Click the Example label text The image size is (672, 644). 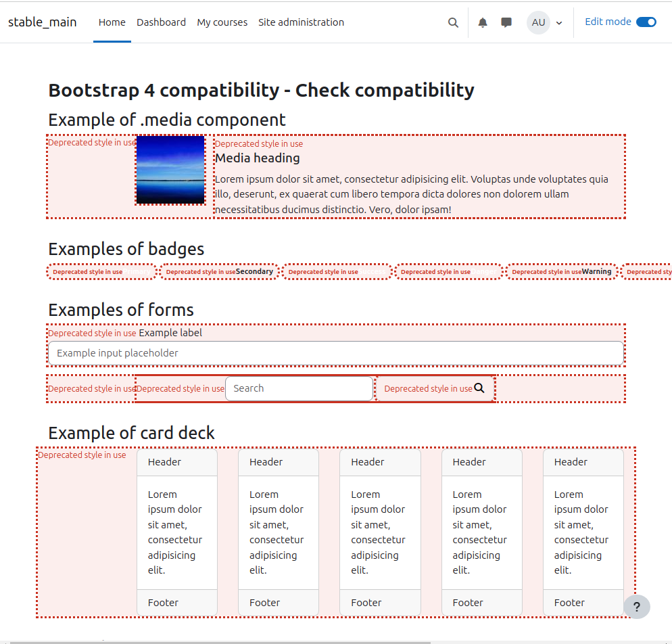click(170, 333)
